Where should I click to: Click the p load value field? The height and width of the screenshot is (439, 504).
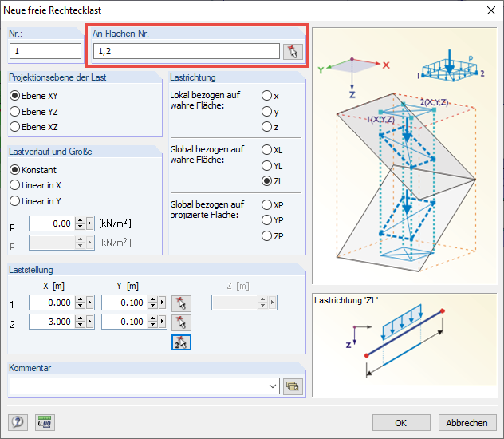click(52, 223)
